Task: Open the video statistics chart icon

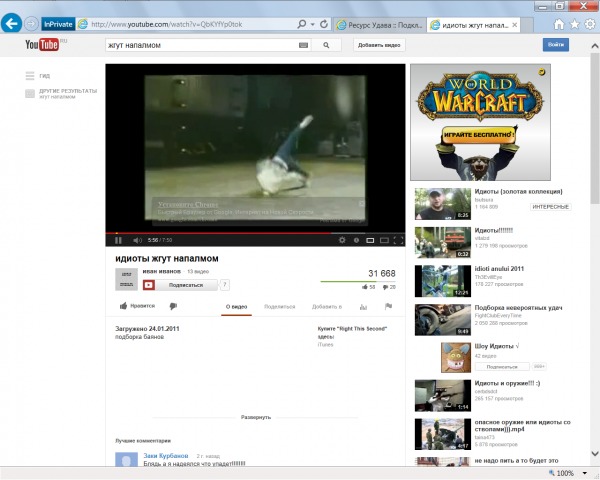Action: pyautogui.click(x=363, y=307)
